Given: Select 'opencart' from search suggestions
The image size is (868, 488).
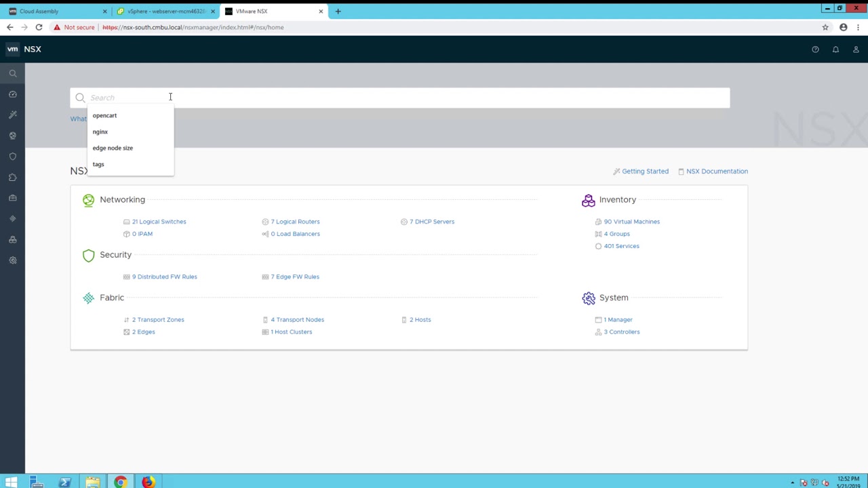Looking at the screenshot, I should click(x=104, y=115).
